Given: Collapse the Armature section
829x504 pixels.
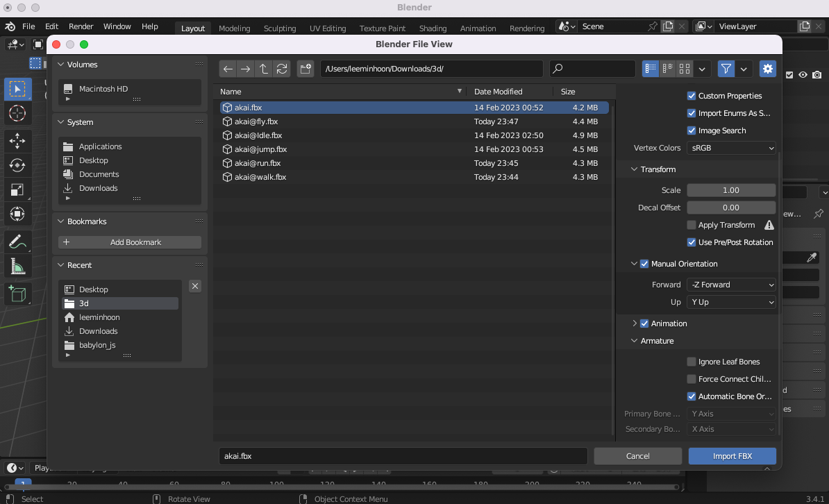Looking at the screenshot, I should pos(634,341).
